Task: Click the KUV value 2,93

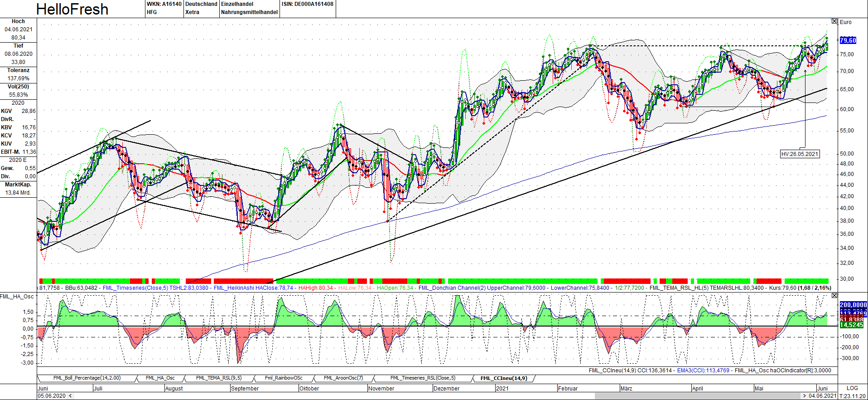Action: [x=30, y=144]
